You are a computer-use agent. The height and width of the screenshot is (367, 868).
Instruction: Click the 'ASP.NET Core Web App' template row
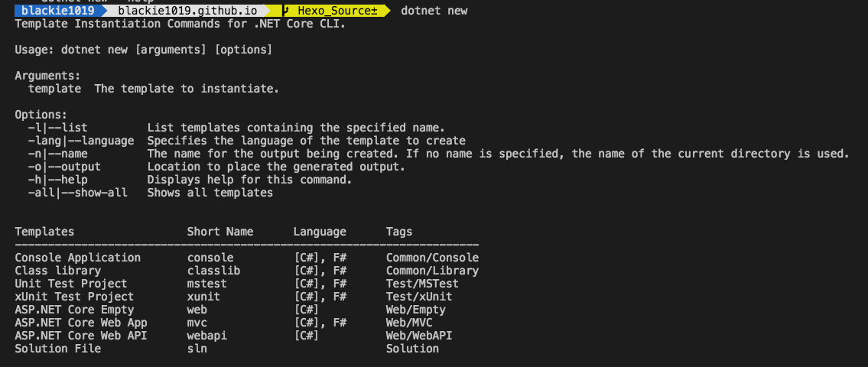click(x=81, y=323)
